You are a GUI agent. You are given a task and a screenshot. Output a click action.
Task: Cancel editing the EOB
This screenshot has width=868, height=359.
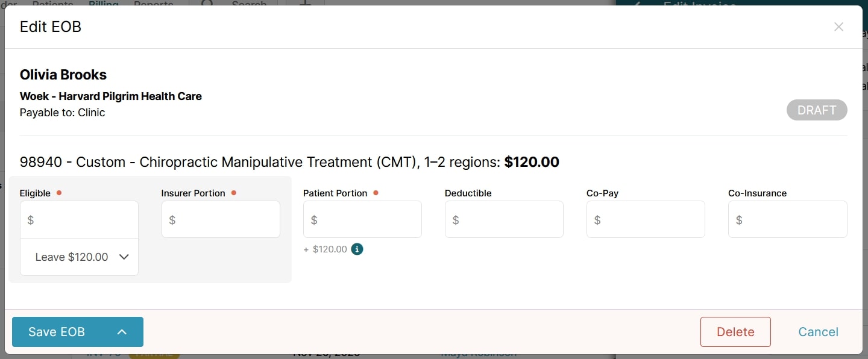[818, 332]
